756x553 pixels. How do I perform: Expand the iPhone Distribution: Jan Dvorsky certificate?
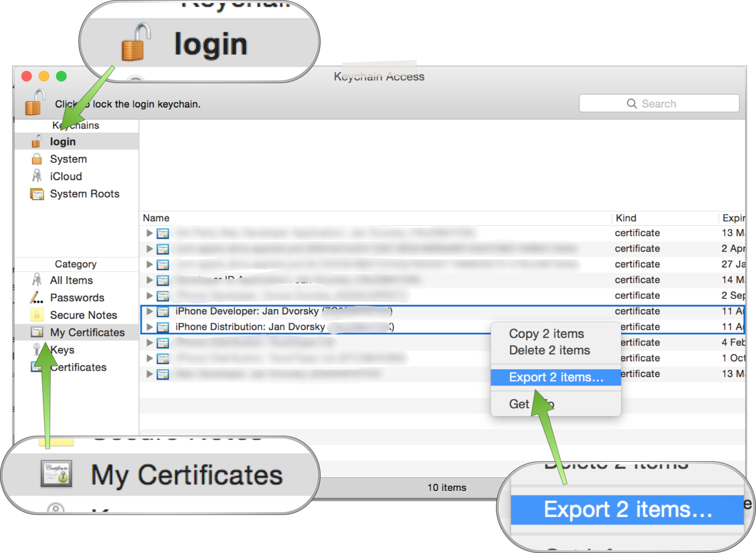click(x=149, y=327)
